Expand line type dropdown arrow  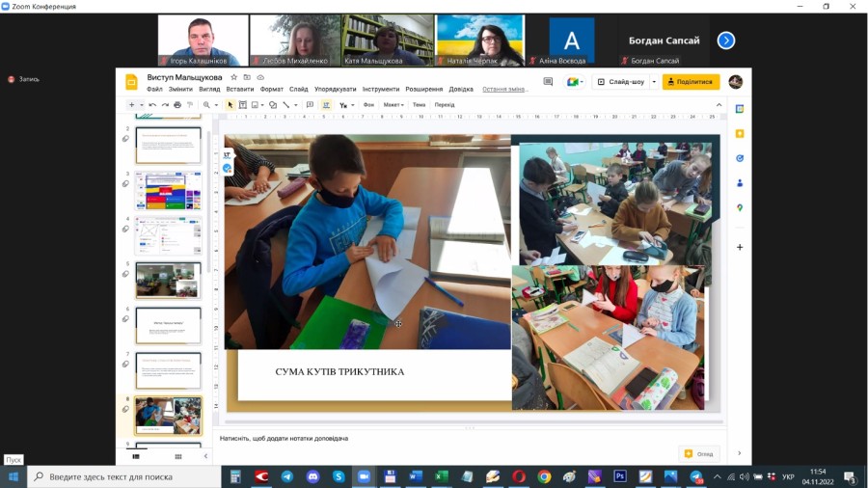(x=296, y=104)
